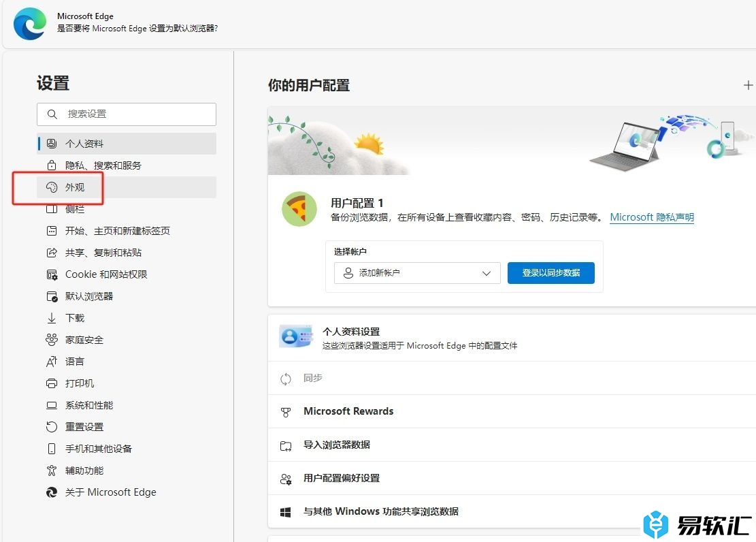Select 外观 in settings sidebar
The width and height of the screenshot is (756, 542).
point(127,187)
